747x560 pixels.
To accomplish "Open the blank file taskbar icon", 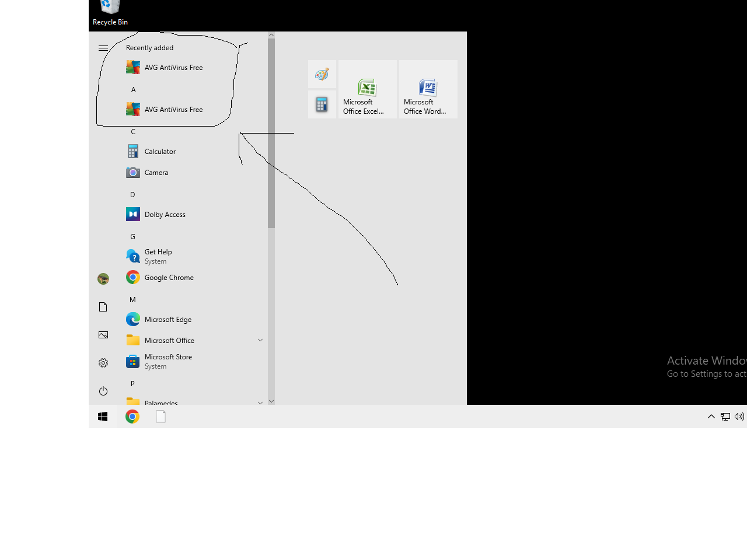I will [161, 416].
